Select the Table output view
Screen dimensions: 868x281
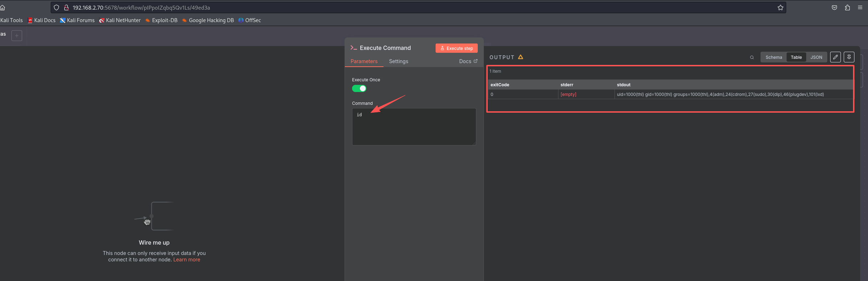coord(796,57)
